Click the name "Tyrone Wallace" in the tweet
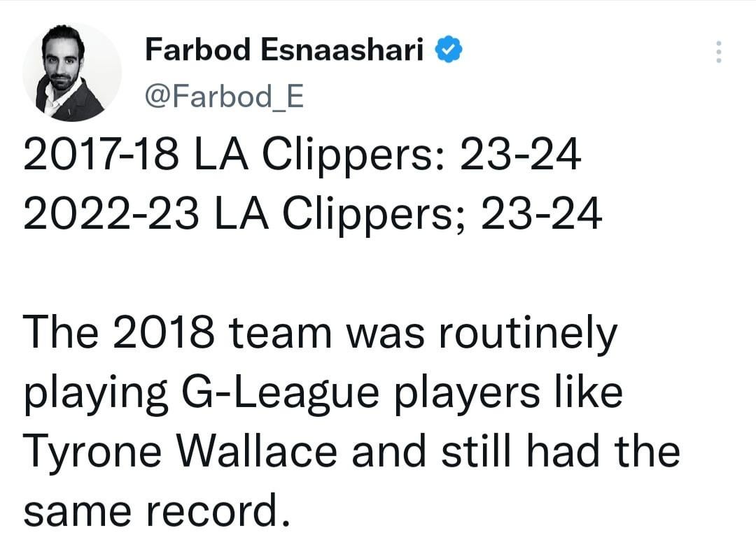The height and width of the screenshot is (547, 756). point(182,452)
